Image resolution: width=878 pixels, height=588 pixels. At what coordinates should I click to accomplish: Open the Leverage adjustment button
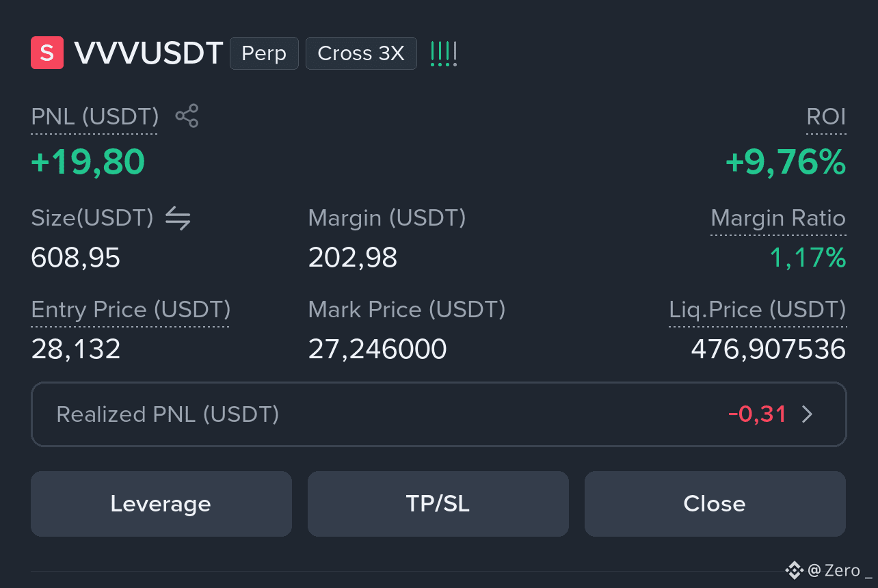[161, 504]
